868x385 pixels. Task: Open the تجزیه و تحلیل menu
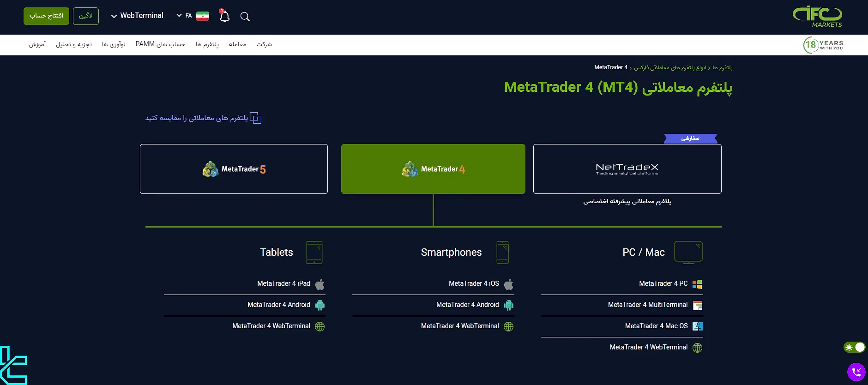coord(74,44)
